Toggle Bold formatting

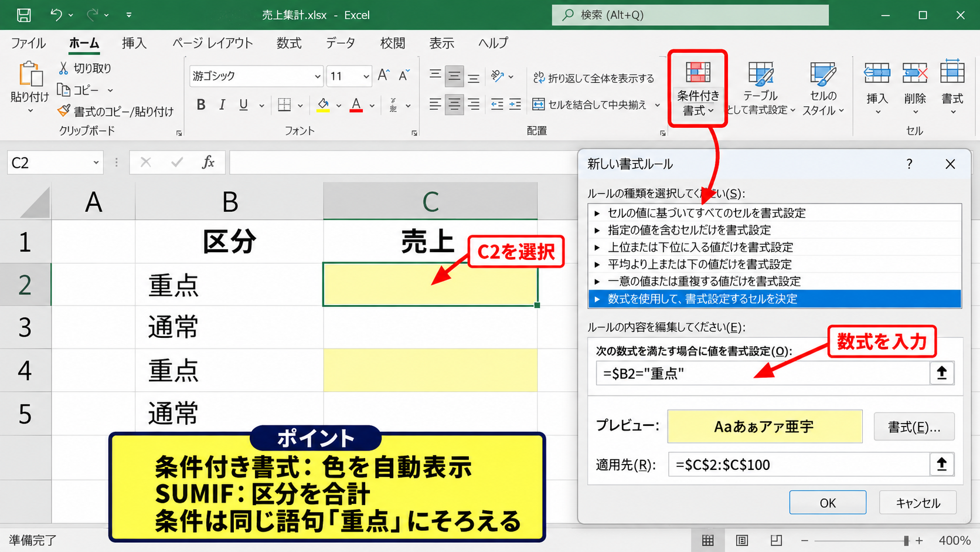(201, 105)
